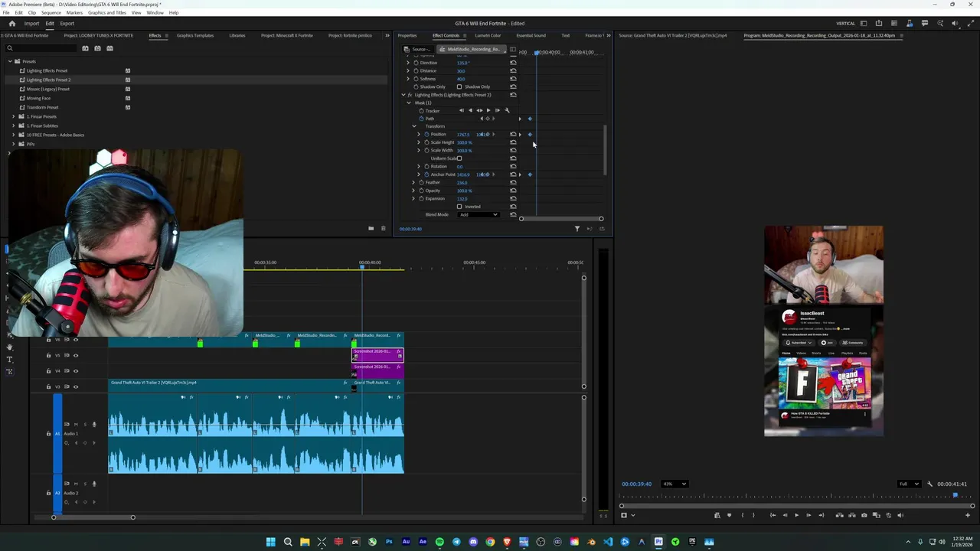Create new custom bin in Effects panel

(371, 228)
